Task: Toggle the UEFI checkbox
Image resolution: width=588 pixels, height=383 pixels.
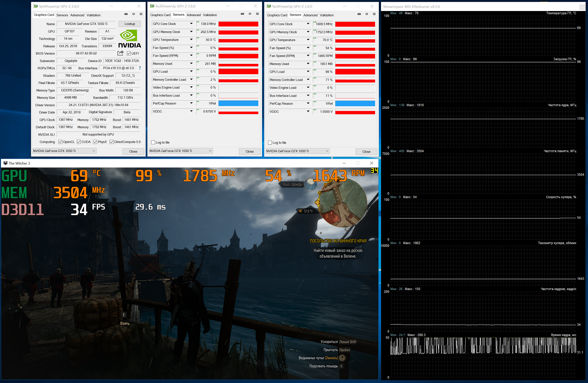Action: tap(129, 54)
